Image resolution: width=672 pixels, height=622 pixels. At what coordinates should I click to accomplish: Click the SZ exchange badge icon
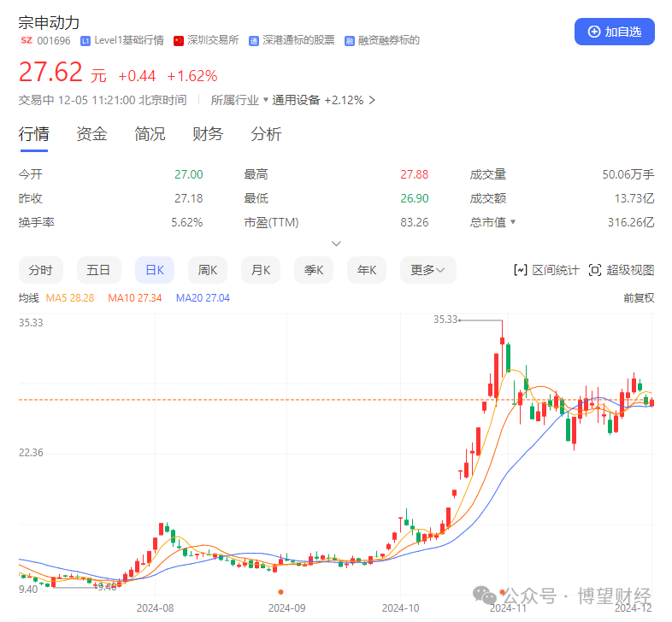[27, 40]
